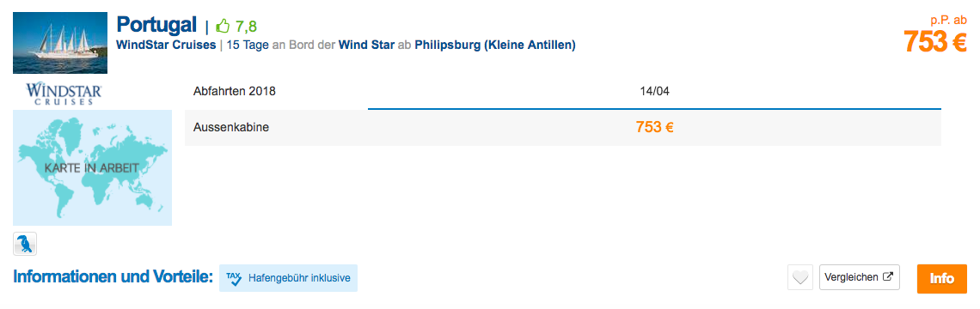
Task: Click the orange Info button
Action: [942, 278]
